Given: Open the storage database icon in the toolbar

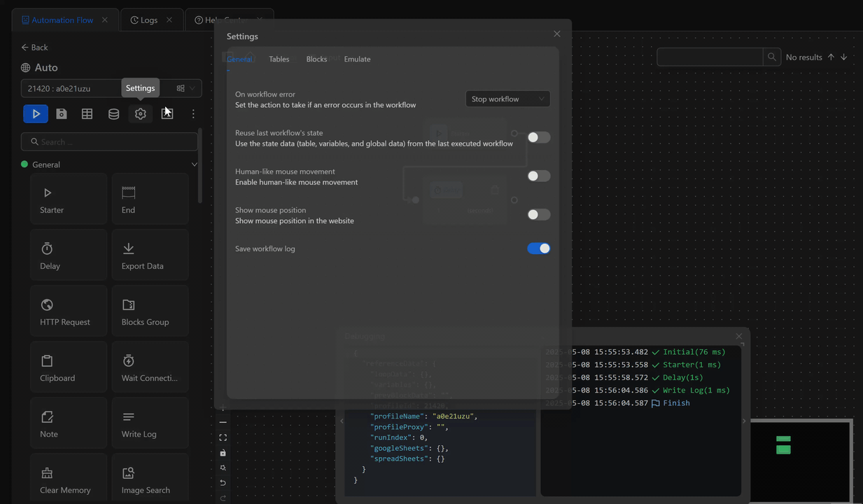Looking at the screenshot, I should 113,113.
